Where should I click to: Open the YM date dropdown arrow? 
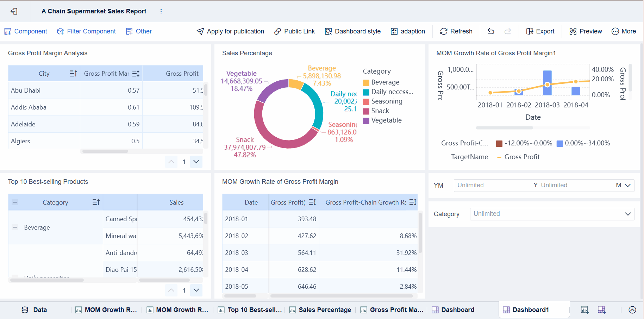tap(627, 186)
